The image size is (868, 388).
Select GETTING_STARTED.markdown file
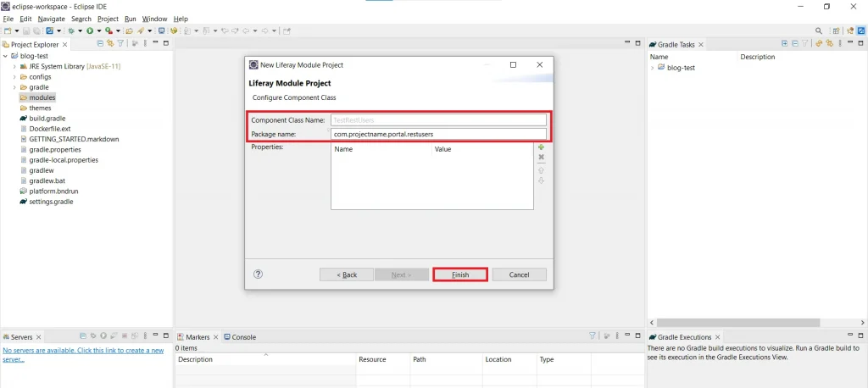[x=74, y=139]
